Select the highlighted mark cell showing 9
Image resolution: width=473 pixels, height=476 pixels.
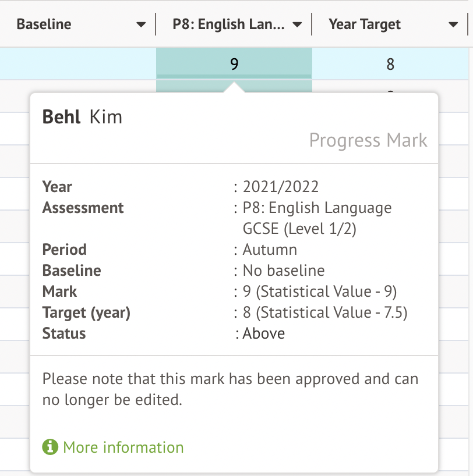click(x=234, y=63)
